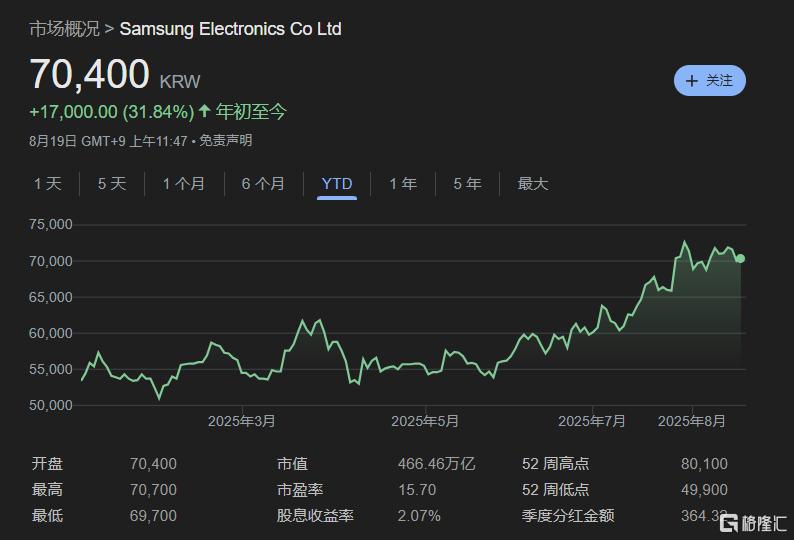Click the 市盈率 value 15.70
Screen dimensions: 794x540
point(417,490)
